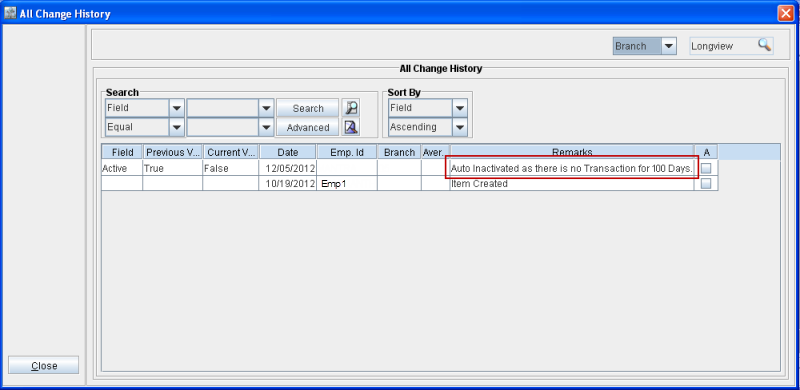This screenshot has height=390, width=800.
Task: Click the Advanced button
Action: click(308, 127)
